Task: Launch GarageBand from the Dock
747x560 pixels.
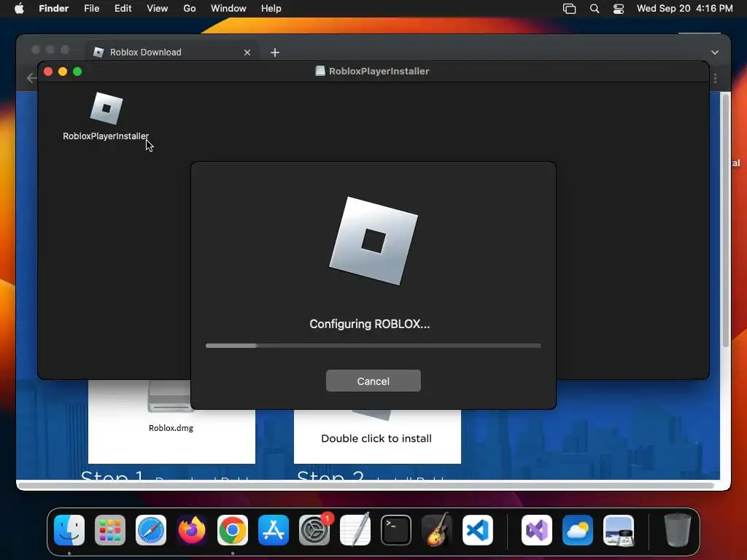Action: 437,530
